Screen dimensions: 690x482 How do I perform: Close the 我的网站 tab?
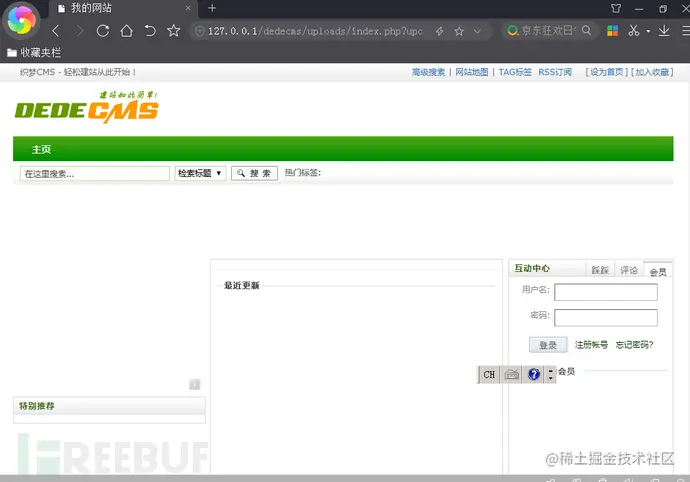188,8
